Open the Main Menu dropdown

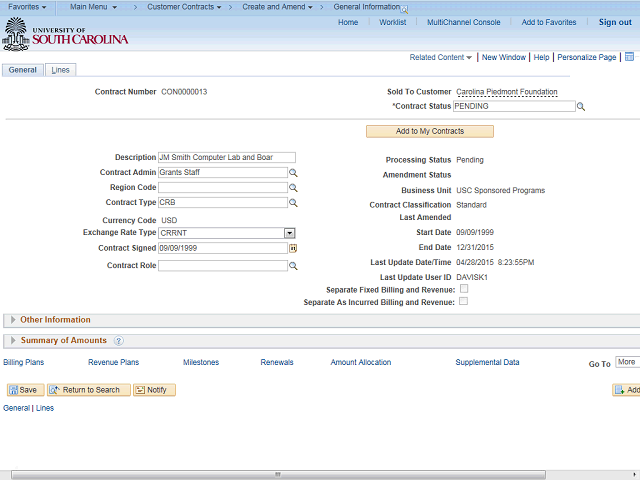(x=93, y=7)
